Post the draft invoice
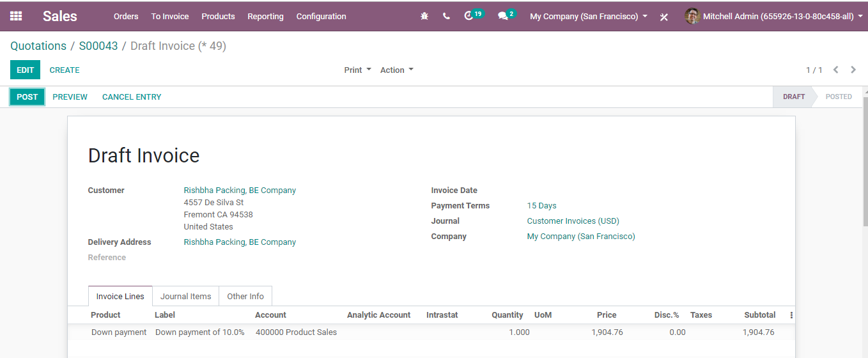The image size is (868, 358). (x=27, y=97)
